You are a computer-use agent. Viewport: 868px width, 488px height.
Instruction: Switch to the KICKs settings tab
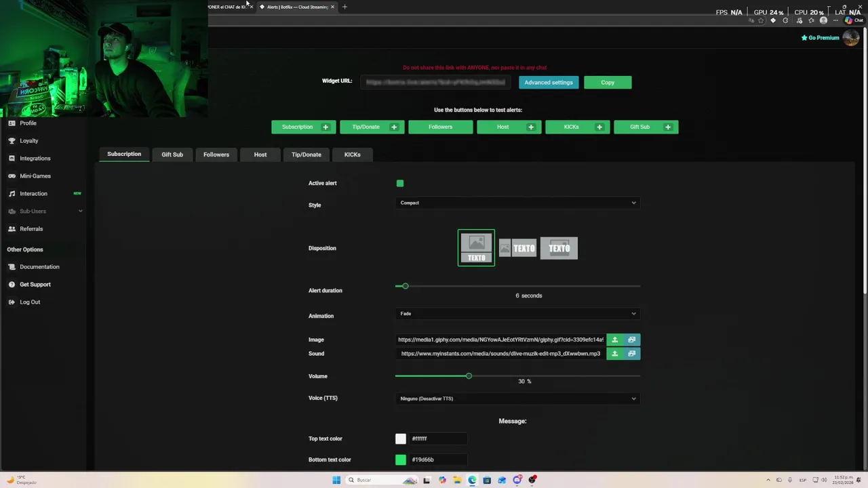pos(352,155)
